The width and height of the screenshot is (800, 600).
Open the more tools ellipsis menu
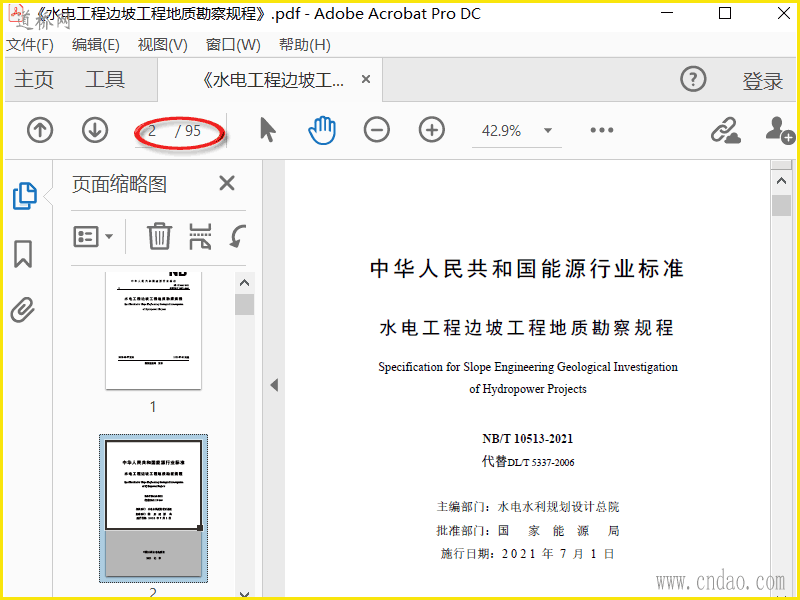[602, 130]
